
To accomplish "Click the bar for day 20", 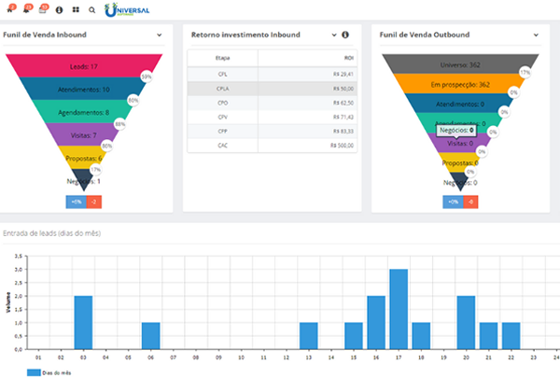I will pos(466,322).
